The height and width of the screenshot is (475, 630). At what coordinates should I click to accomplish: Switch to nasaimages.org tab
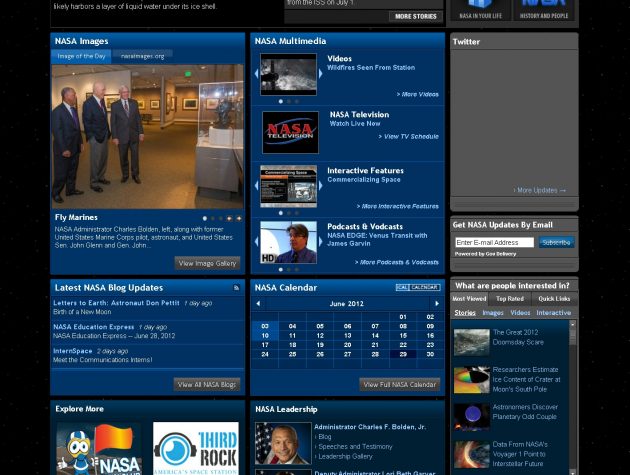click(x=143, y=56)
